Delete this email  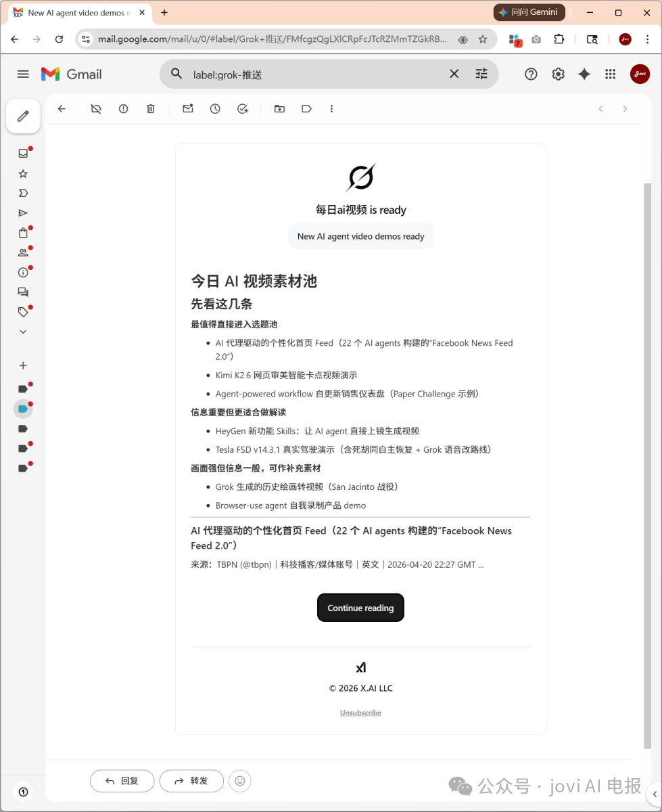point(151,109)
